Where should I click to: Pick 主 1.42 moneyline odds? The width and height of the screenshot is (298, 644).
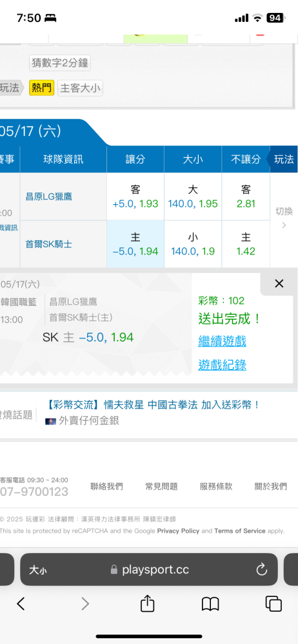pos(246,244)
